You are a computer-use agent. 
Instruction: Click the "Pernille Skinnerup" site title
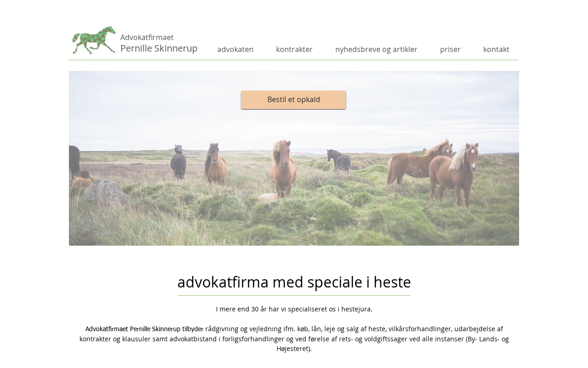coord(159,48)
